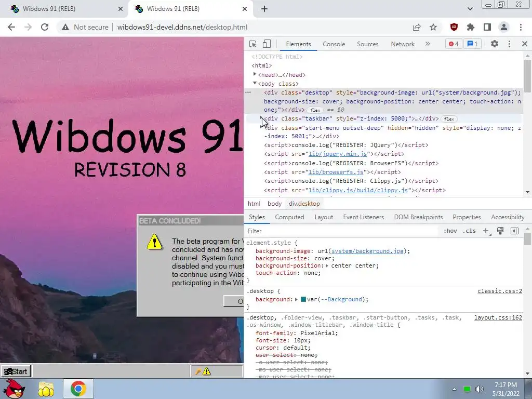
Task: Toggle the device toolbar icon
Action: coord(267,44)
